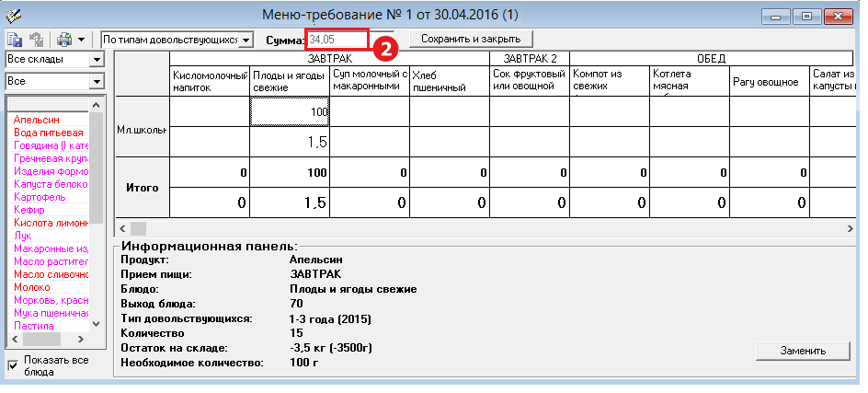Select 'Молоко' in the product list
This screenshot has height=393, width=868.
click(32, 287)
